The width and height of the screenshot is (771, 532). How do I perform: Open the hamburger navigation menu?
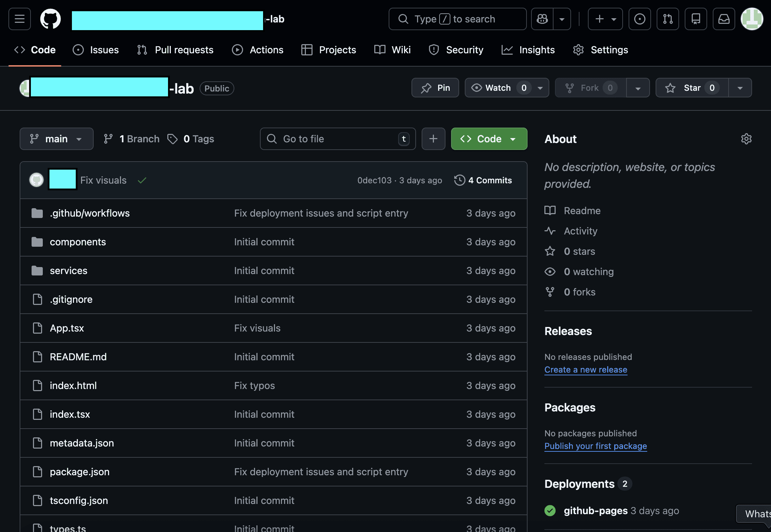click(20, 19)
